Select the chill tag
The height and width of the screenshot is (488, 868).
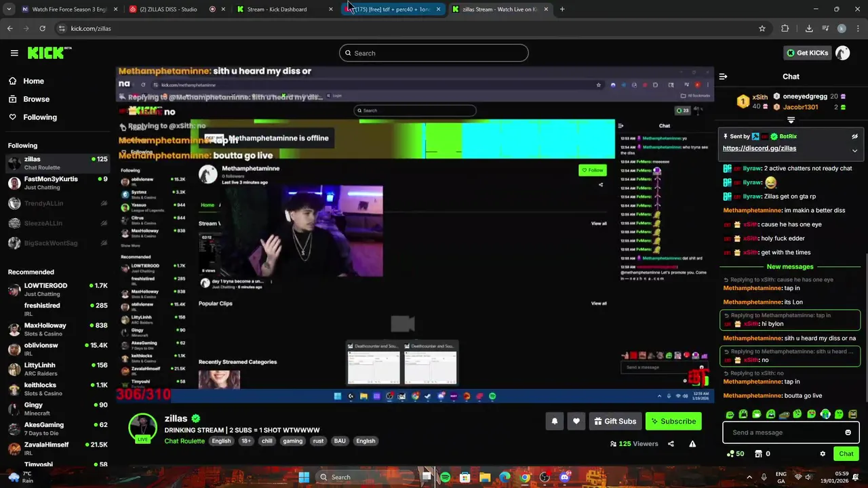(267, 441)
